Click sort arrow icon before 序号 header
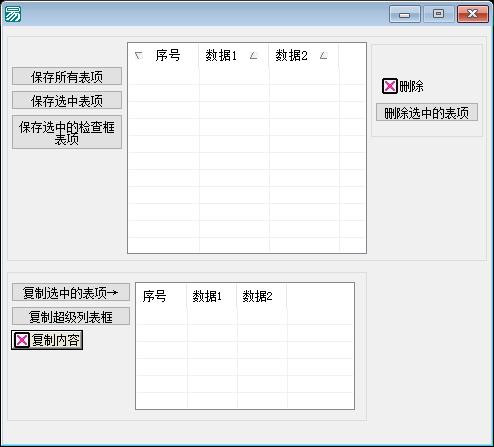Image resolution: width=494 pixels, height=447 pixels. point(139,56)
